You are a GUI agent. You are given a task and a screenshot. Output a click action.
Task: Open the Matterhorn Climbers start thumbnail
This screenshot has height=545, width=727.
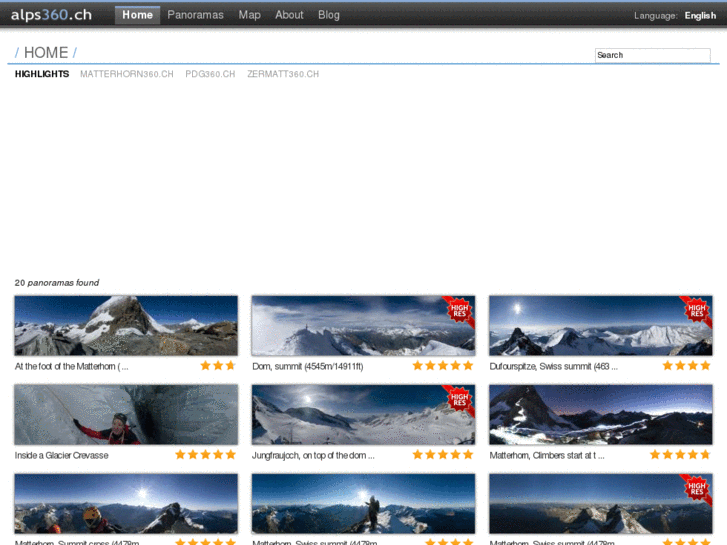[601, 415]
